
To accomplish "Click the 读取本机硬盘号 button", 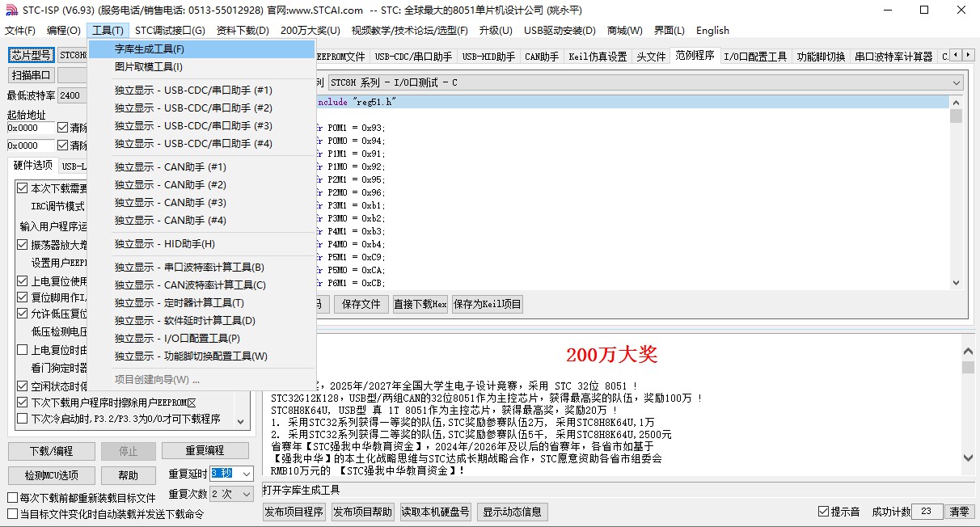I will click(x=435, y=512).
